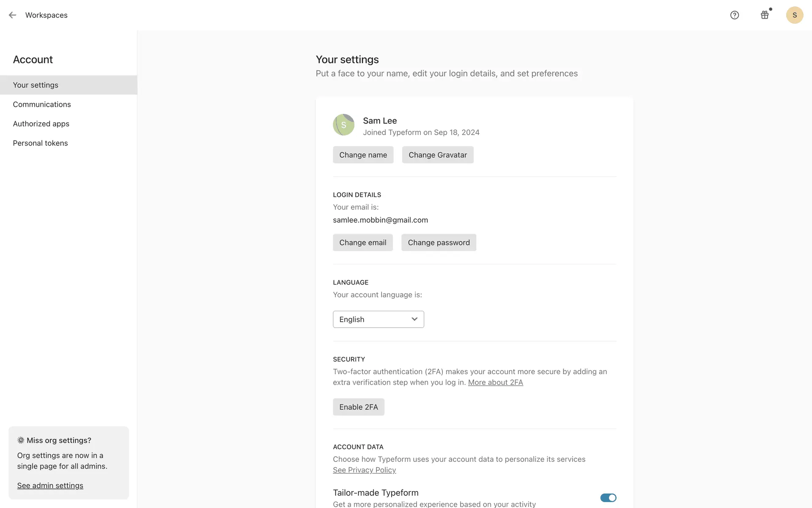
Task: Open the help question mark icon
Action: click(735, 15)
